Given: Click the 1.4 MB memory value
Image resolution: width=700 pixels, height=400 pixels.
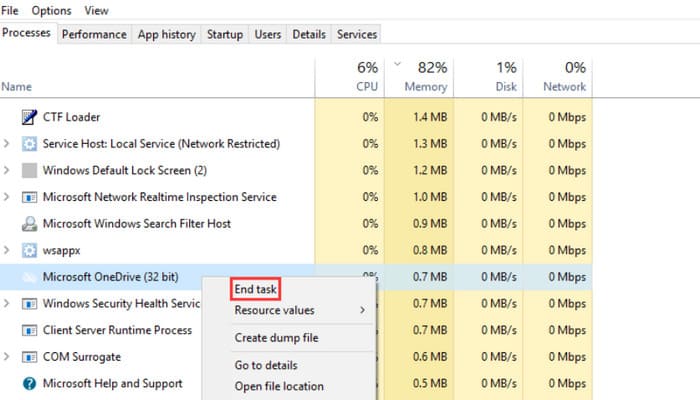Looking at the screenshot, I should click(430, 117).
